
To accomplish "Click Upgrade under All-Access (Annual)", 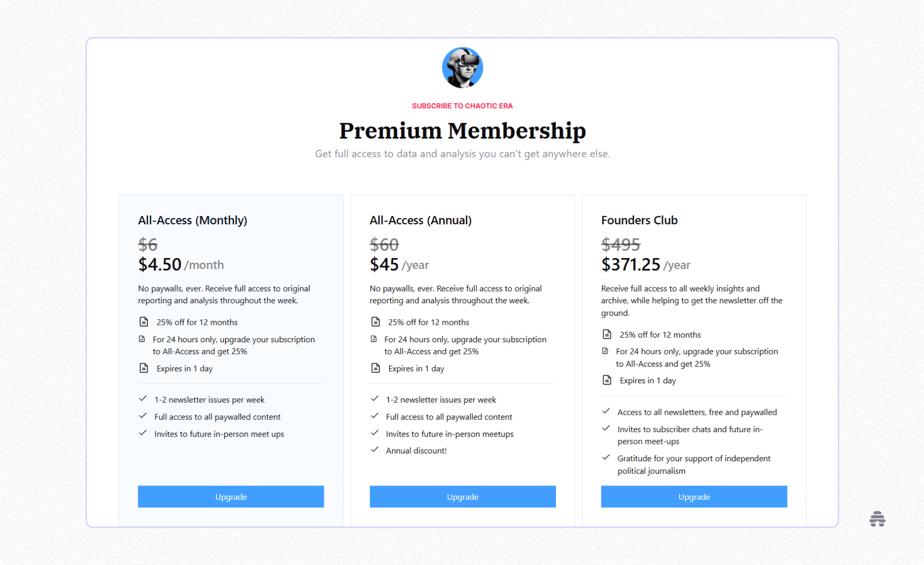I will [x=462, y=496].
